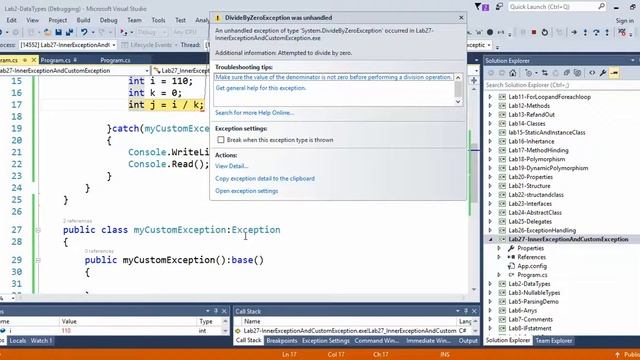The height and width of the screenshot is (360, 640).
Task: Click the Solution Explorer Home icon
Action: [x=513, y=73]
